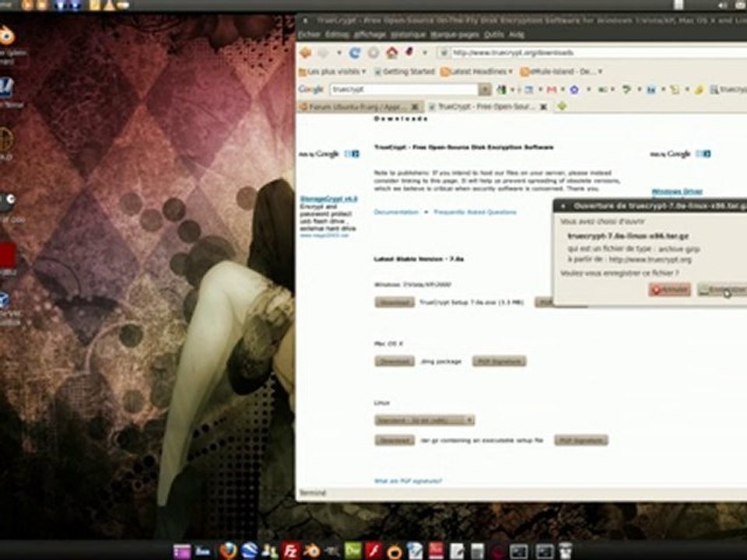This screenshot has height=560, width=747.
Task: Go to the browser Home page icon
Action: (x=391, y=52)
